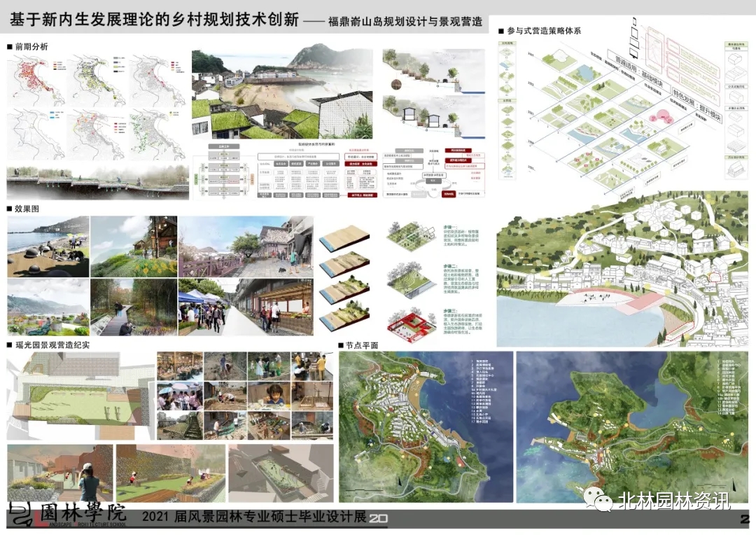This screenshot has height=535, width=756.
Task: Open the 瑶光园 garden plan drawing
Action: [80, 396]
